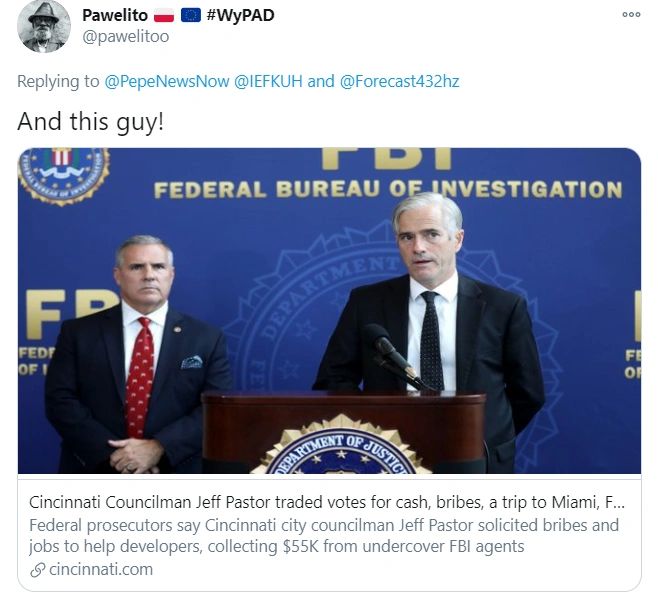This screenshot has width=658, height=598.
Task: Click the @pawelitoo handle
Action: (125, 37)
